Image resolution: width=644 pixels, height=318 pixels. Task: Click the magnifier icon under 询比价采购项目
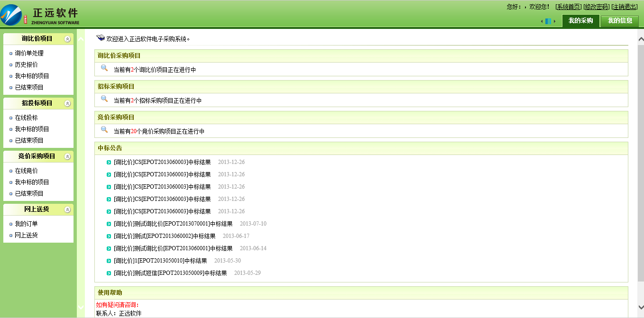(x=104, y=68)
